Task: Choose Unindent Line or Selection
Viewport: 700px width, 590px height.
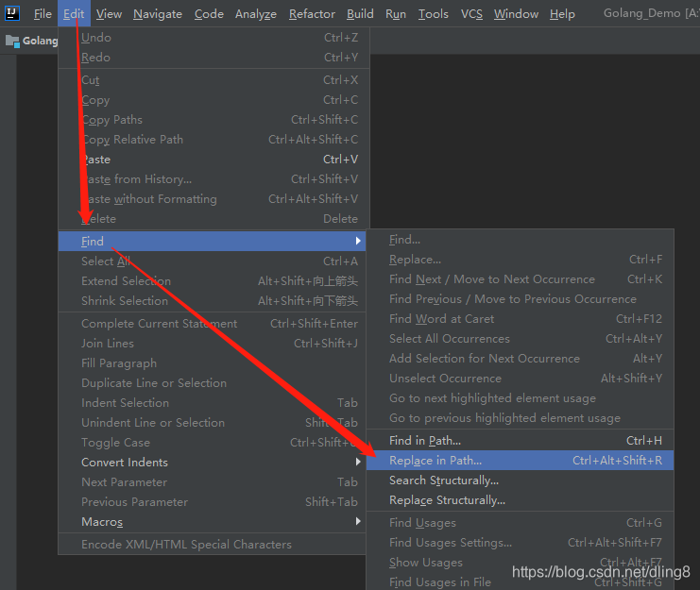Action: (x=212, y=423)
